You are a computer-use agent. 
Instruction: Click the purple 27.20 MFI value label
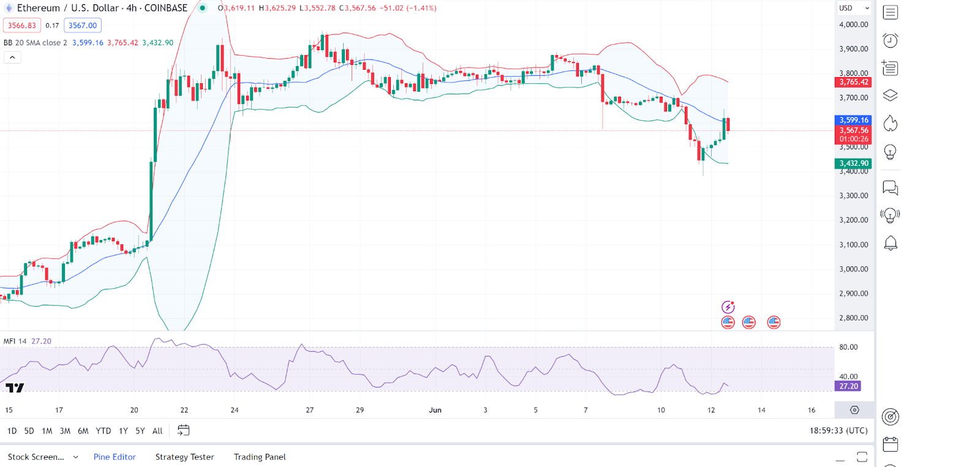(x=848, y=386)
